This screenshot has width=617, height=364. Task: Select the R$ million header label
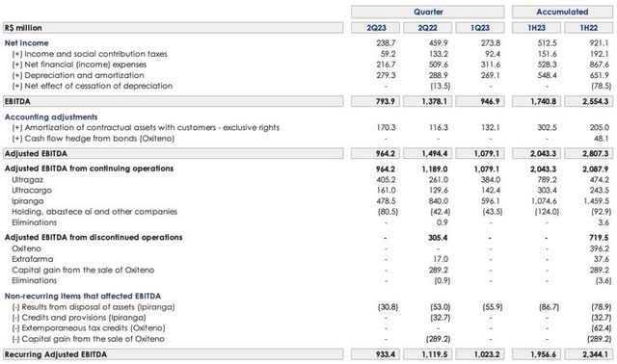(23, 28)
